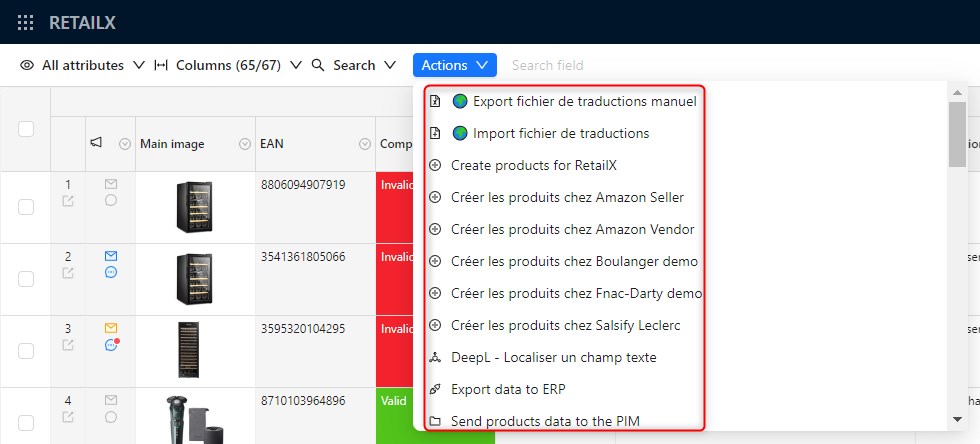Screen dimensions: 980x444
Task: Click the Search field input
Action: pos(600,65)
